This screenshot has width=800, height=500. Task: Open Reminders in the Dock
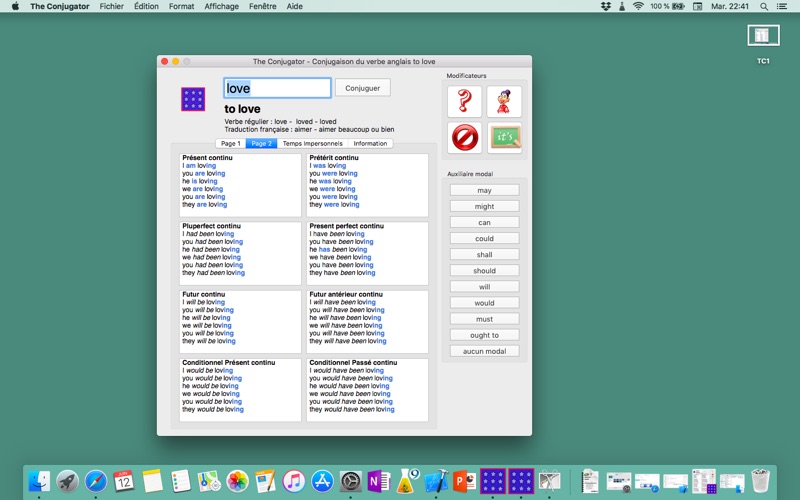point(181,481)
